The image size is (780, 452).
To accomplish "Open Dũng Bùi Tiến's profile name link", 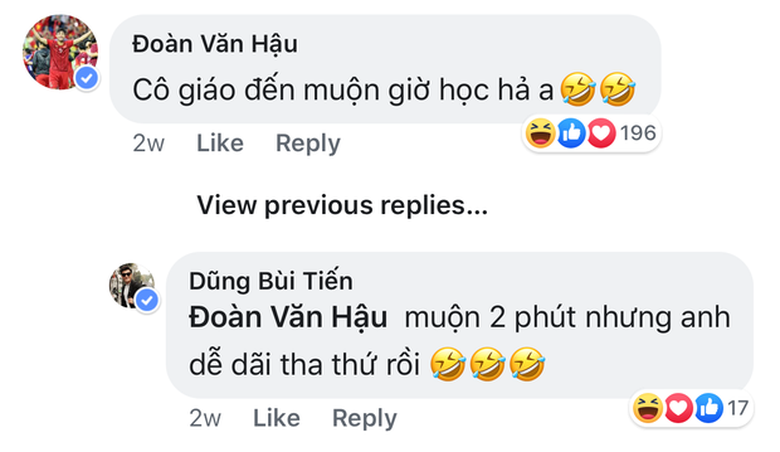I will point(270,281).
